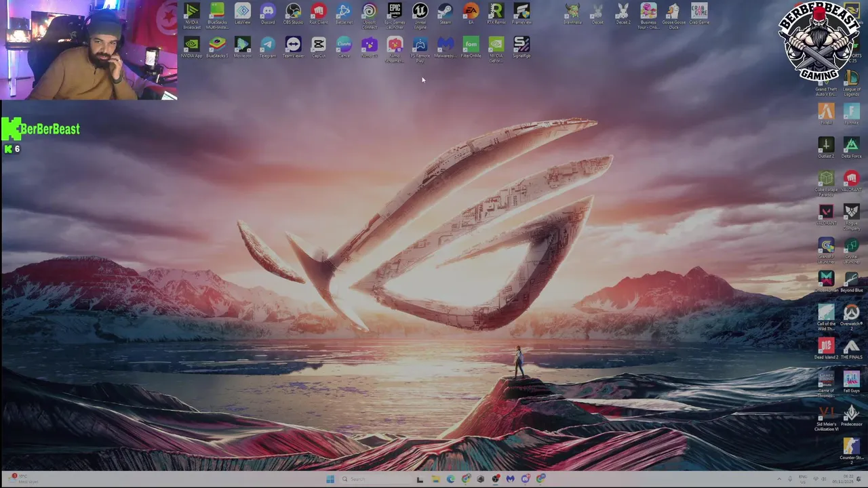Show hidden system tray icons
The width and height of the screenshot is (868, 488).
pos(778,479)
